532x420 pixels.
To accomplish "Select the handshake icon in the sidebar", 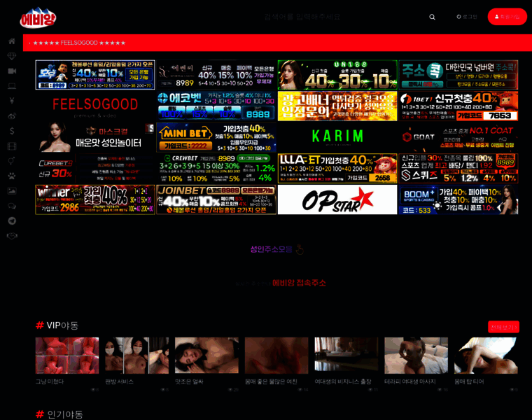I will (x=12, y=236).
